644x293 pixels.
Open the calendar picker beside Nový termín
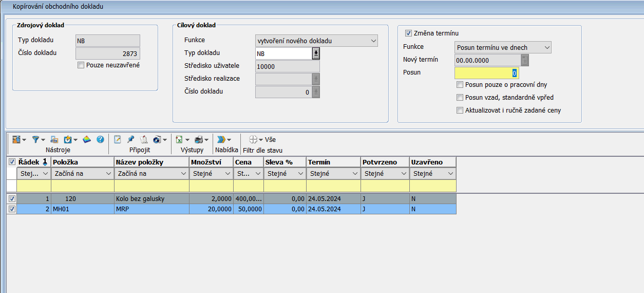pos(524,60)
